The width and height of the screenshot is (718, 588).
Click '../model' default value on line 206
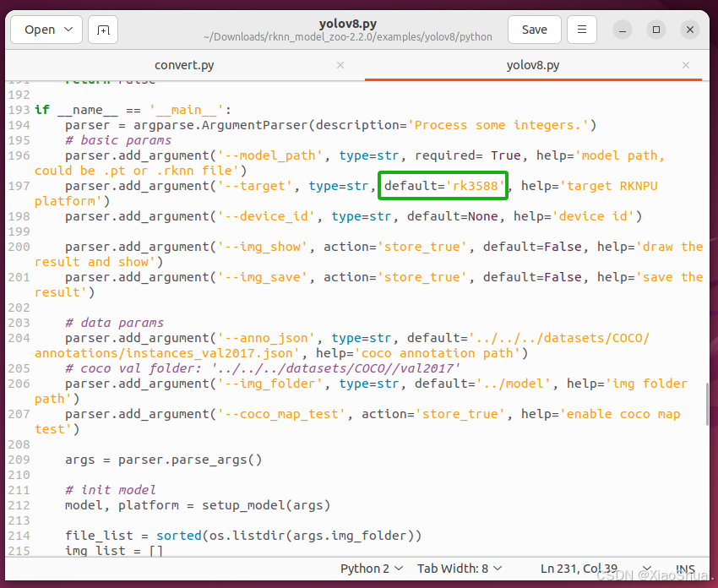[514, 384]
